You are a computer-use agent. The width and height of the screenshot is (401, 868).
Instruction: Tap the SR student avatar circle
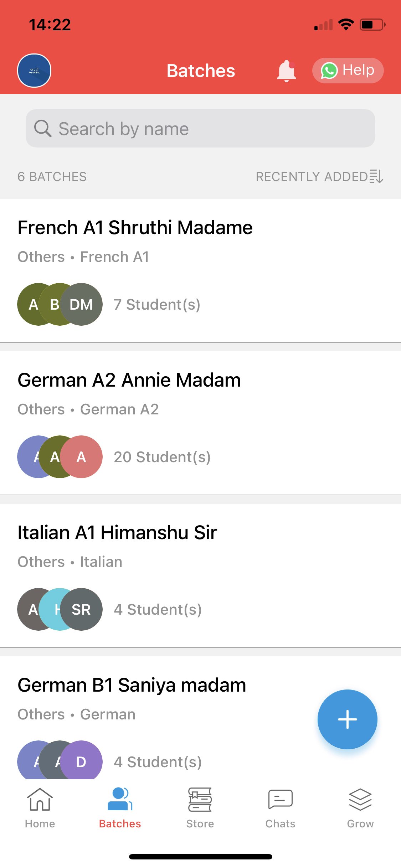click(82, 610)
